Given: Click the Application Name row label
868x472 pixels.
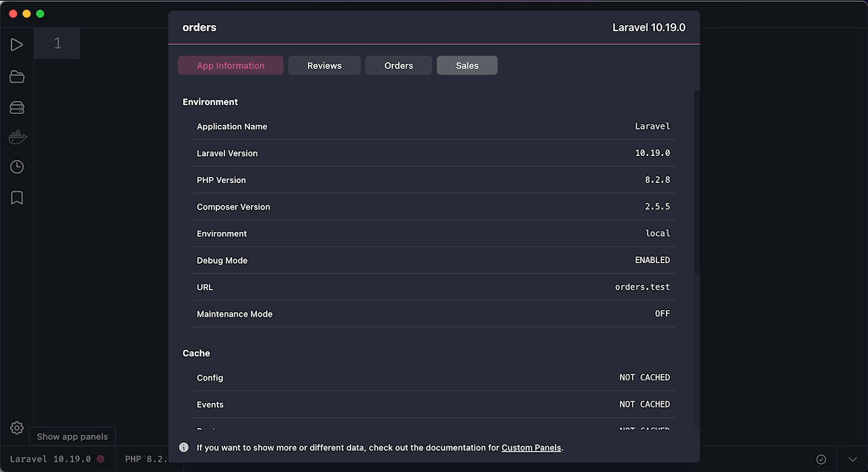Looking at the screenshot, I should tap(232, 126).
